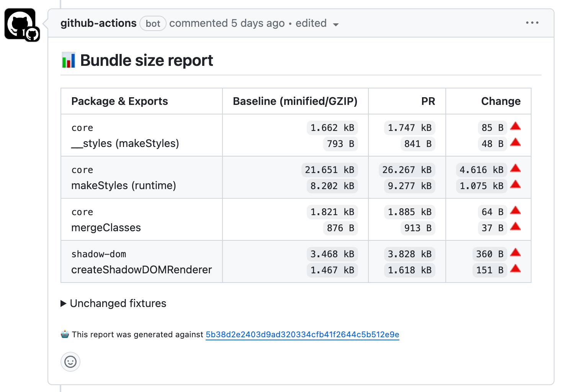The width and height of the screenshot is (566, 392).
Task: Click red triangle beside 85 B change
Action: (515, 126)
